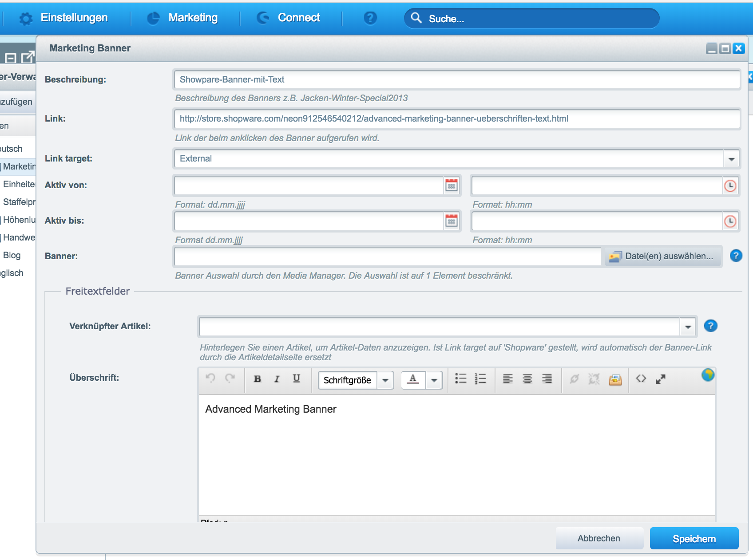This screenshot has height=560, width=753.
Task: Expand the Verknüpfter Artikel combo box
Action: click(x=688, y=327)
